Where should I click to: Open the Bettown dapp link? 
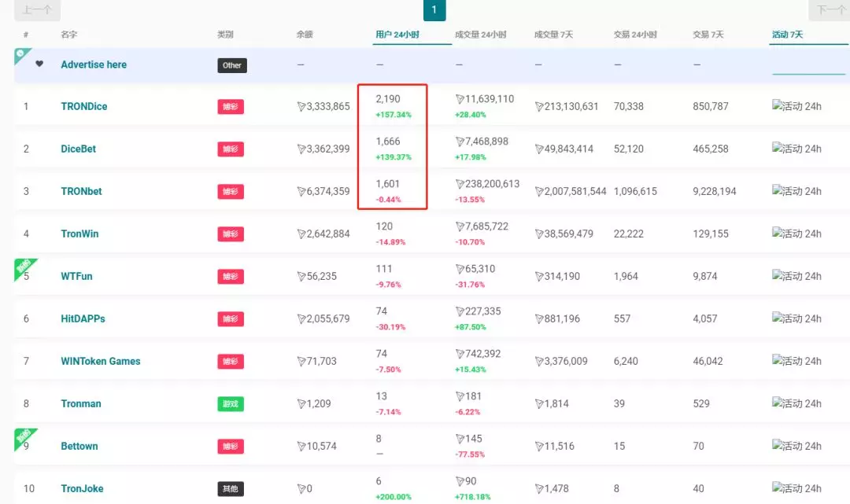click(79, 446)
